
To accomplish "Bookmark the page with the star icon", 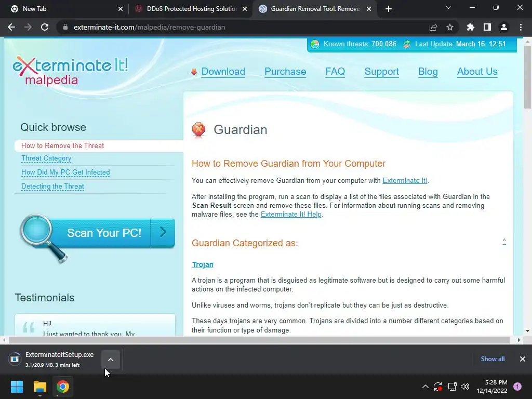I will [450, 27].
